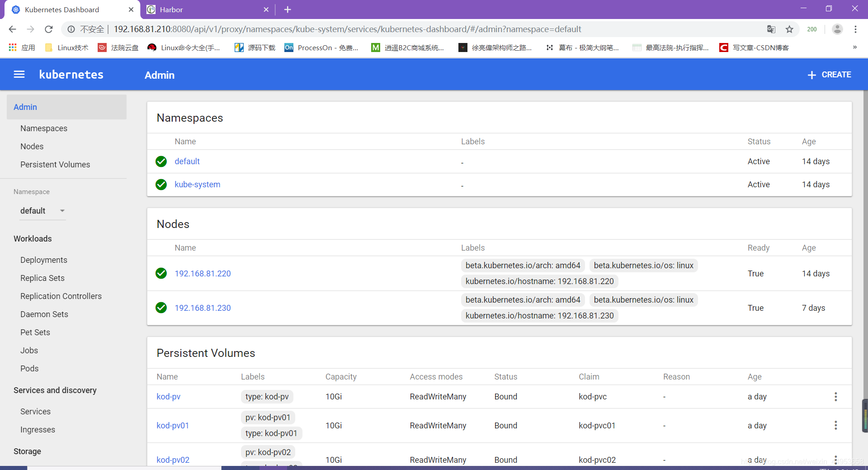Open Ingresses in the sidebar
This screenshot has width=868, height=470.
point(38,430)
